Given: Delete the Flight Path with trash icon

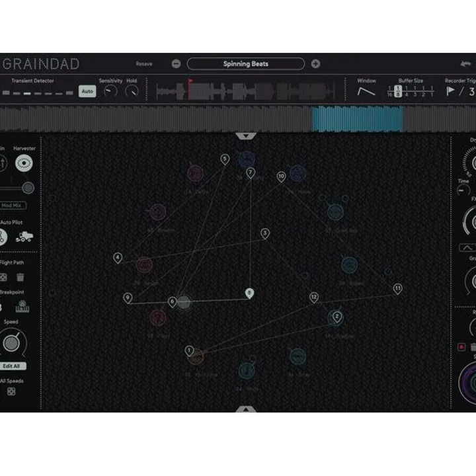Looking at the screenshot, I should [20, 277].
